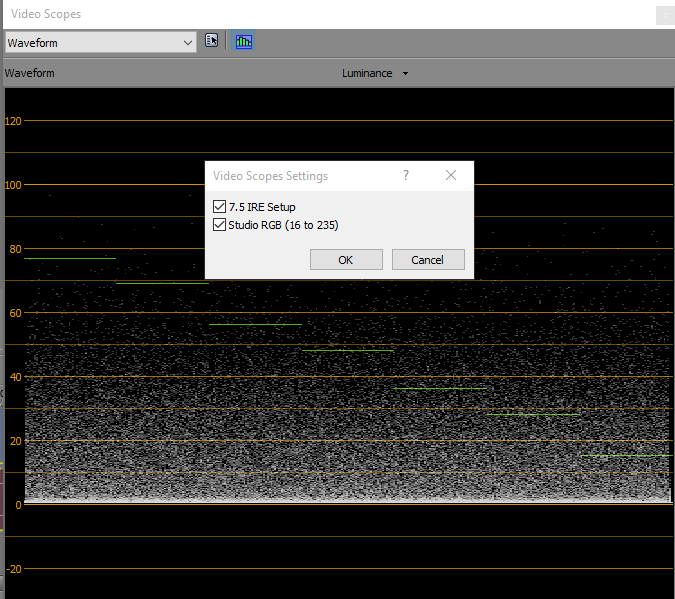Uncheck Studio RGB (16 to 235) checkbox

point(220,225)
